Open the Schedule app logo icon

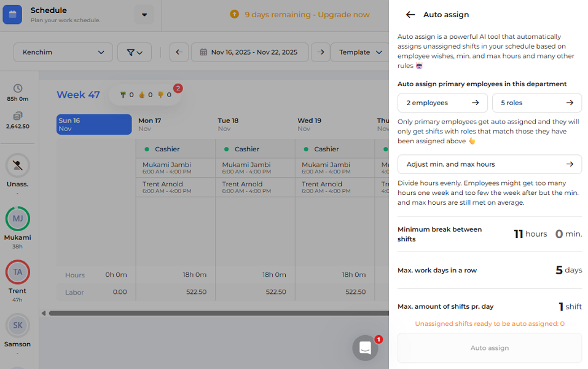(14, 14)
